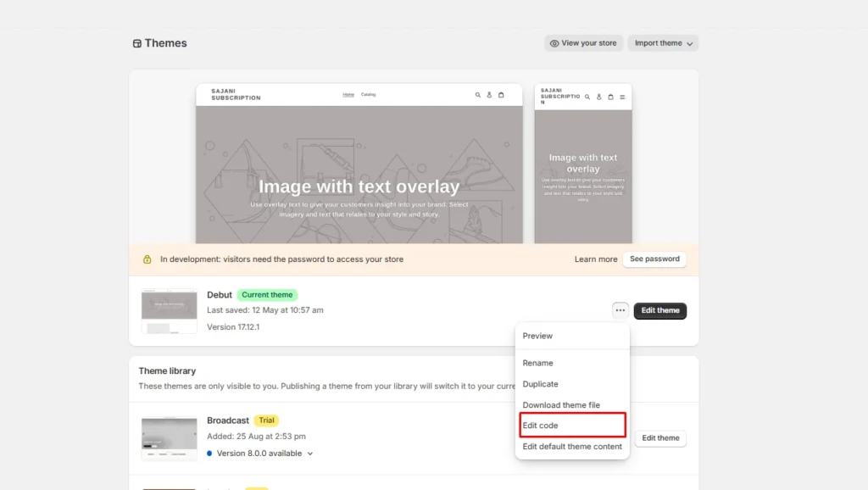This screenshot has height=490, width=868.
Task: Click Edit theme for the Broadcast theme
Action: 660,437
